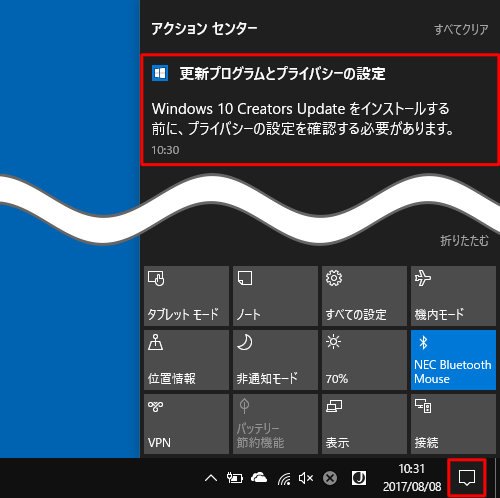Click the muted volume speaker icon

pyautogui.click(x=306, y=478)
